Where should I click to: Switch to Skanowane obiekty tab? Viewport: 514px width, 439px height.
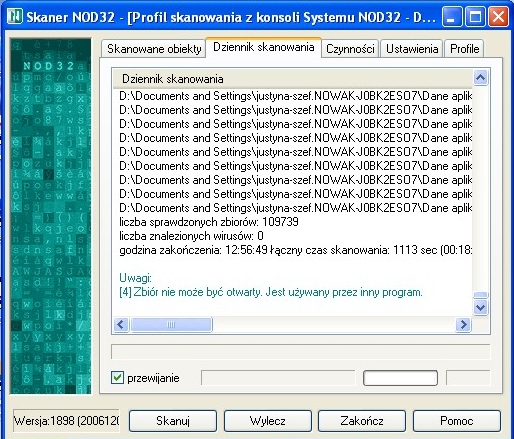(x=154, y=49)
